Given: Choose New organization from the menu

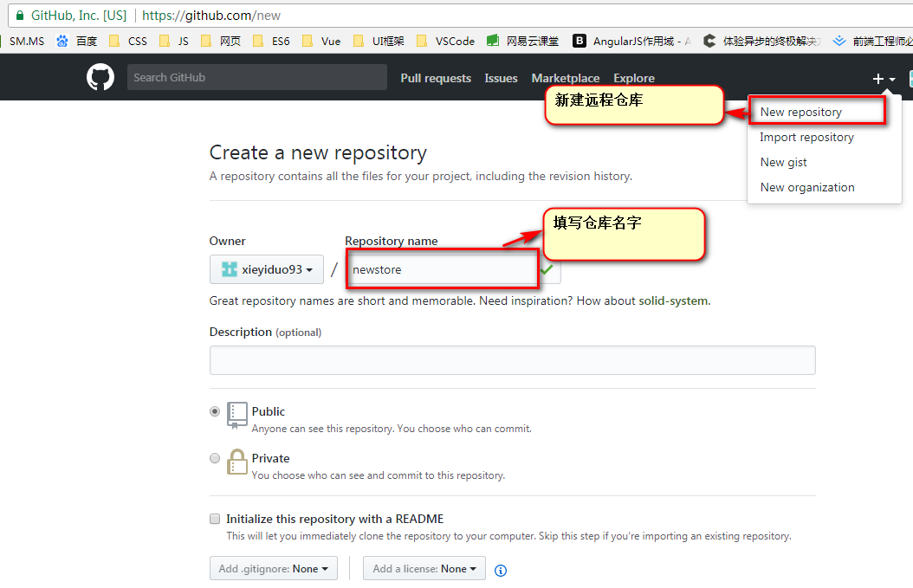Looking at the screenshot, I should tap(807, 187).
